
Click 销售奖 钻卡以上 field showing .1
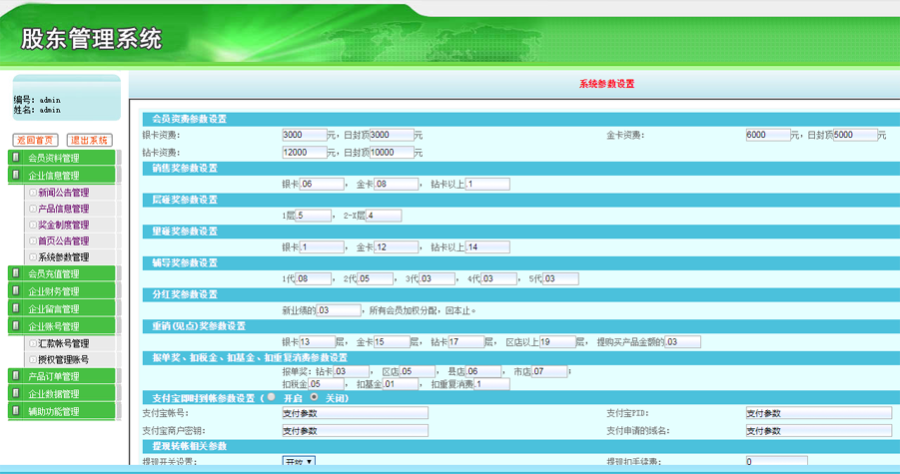pos(487,184)
